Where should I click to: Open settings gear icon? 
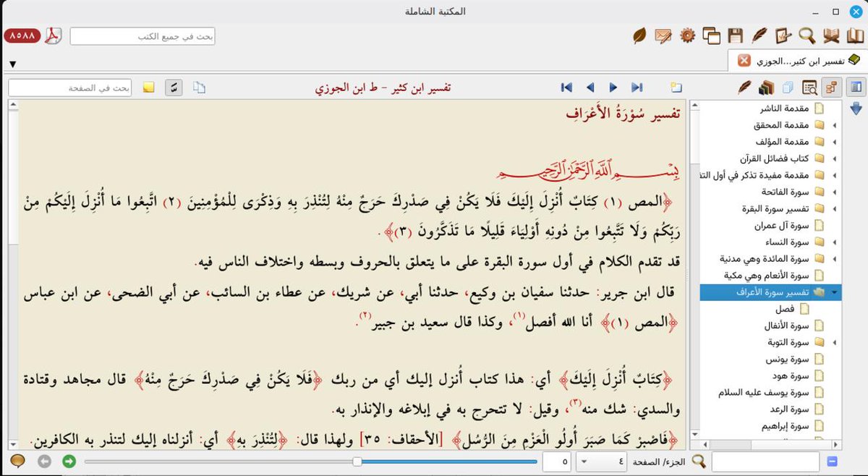click(x=688, y=35)
